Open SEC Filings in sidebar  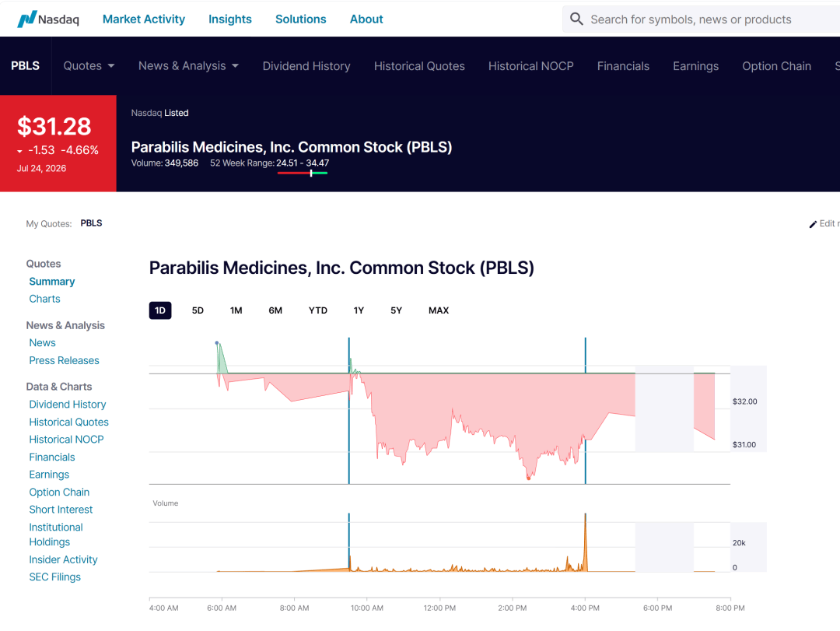[54, 577]
